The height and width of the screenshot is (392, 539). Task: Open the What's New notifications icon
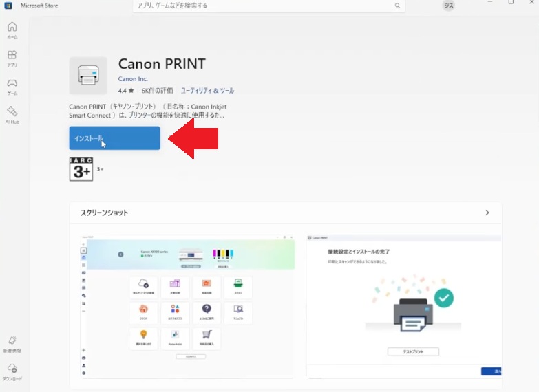(12, 345)
